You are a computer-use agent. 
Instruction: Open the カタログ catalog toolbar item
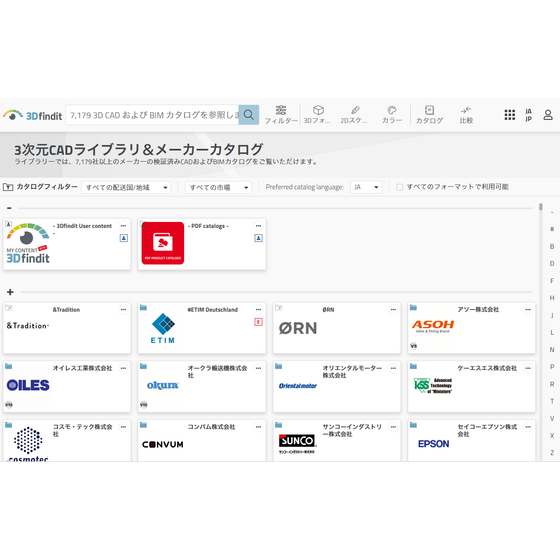[x=429, y=115]
